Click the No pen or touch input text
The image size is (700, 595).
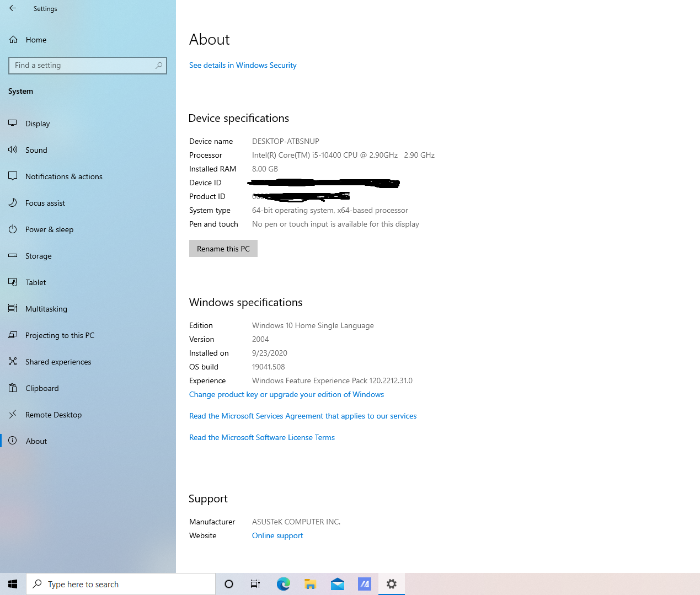coord(335,224)
